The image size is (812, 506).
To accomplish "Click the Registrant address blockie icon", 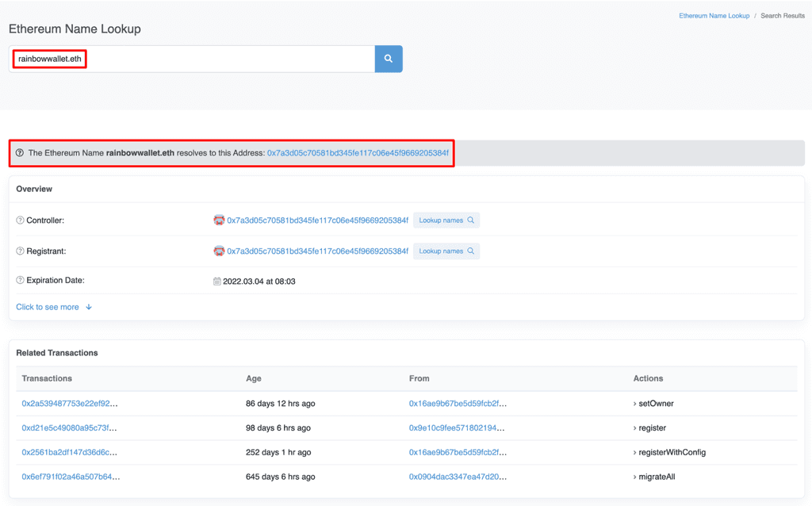I will (219, 251).
